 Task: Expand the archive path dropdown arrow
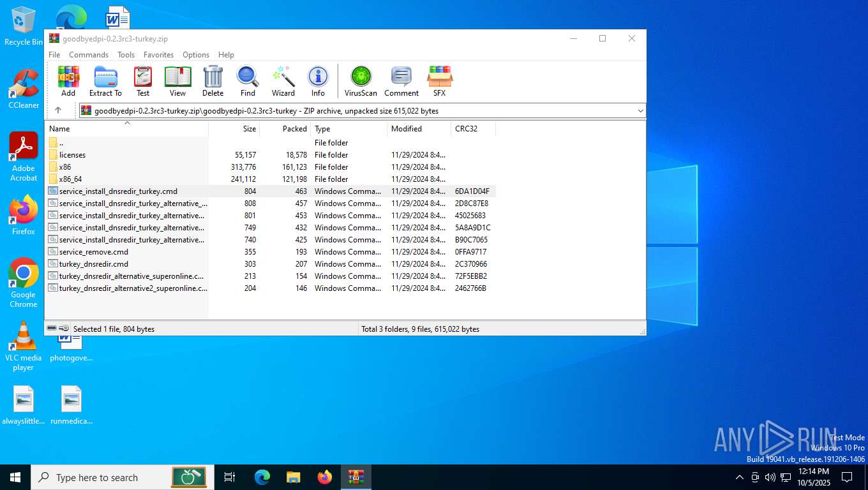pos(640,111)
